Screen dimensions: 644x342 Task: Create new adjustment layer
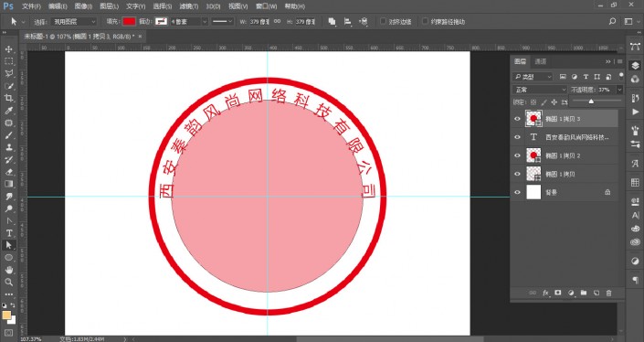click(x=571, y=293)
